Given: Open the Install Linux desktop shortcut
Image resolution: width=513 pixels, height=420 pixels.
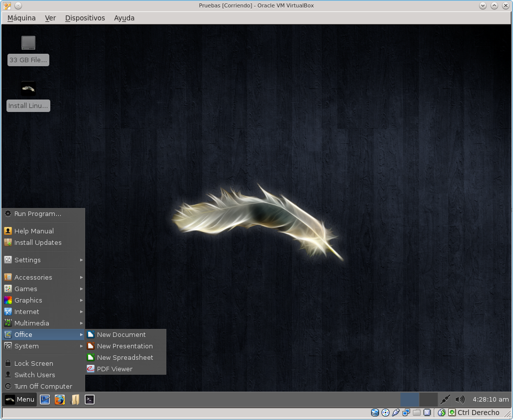Looking at the screenshot, I should point(28,96).
